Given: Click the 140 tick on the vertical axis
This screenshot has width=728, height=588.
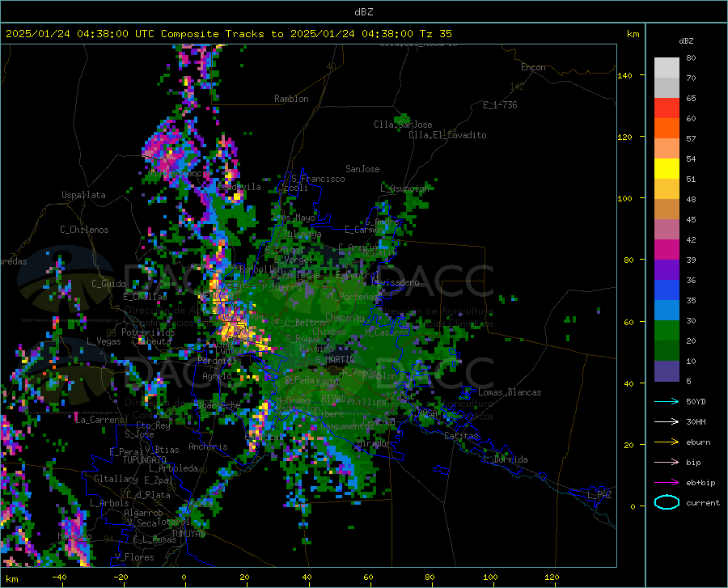Looking at the screenshot, I should click(624, 75).
